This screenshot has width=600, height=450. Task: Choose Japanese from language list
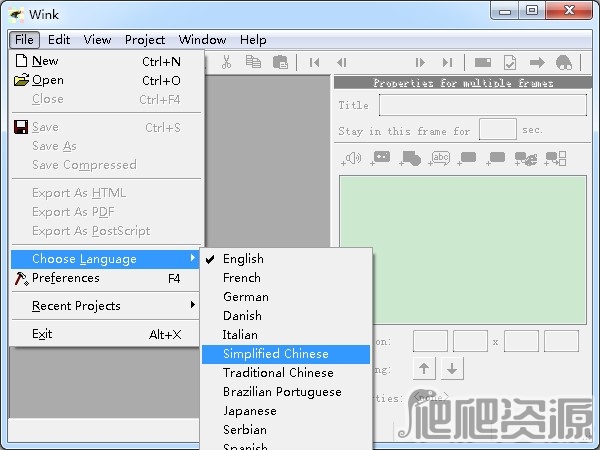tap(249, 411)
